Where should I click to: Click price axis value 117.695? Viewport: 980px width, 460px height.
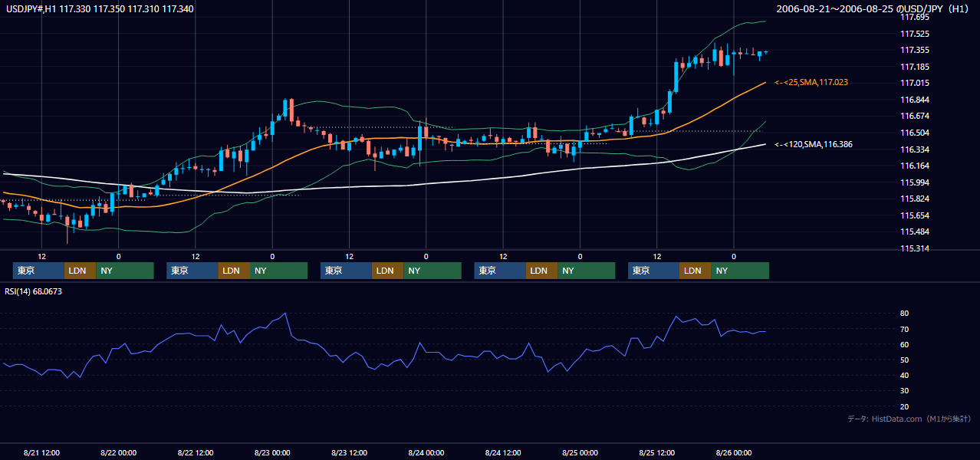(915, 18)
